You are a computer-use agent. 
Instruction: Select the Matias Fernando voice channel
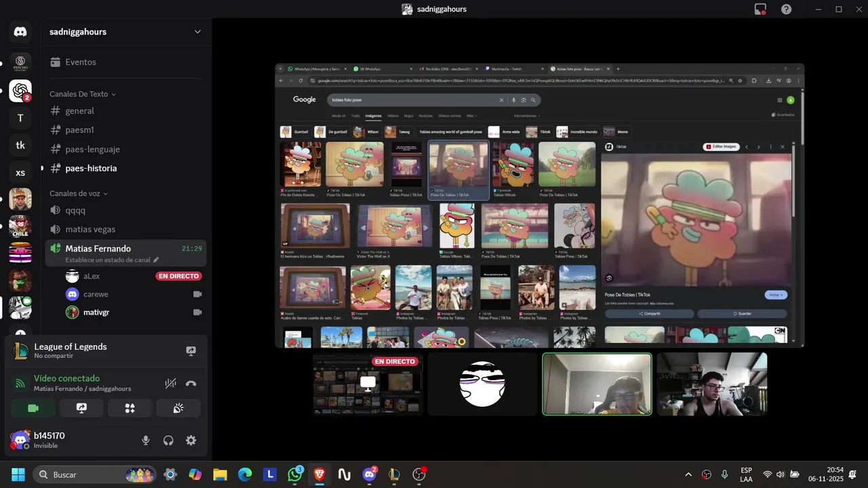(x=126, y=253)
